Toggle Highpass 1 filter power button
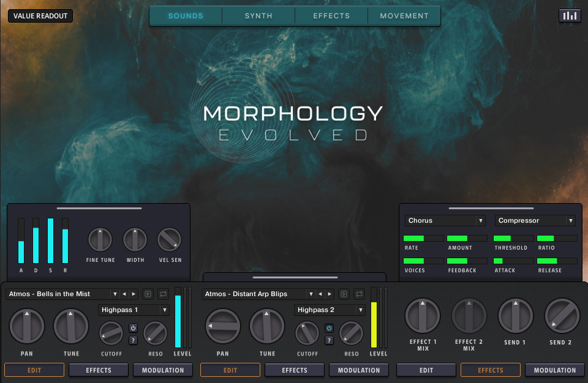Viewport: 588px width, 383px height. pos(133,329)
